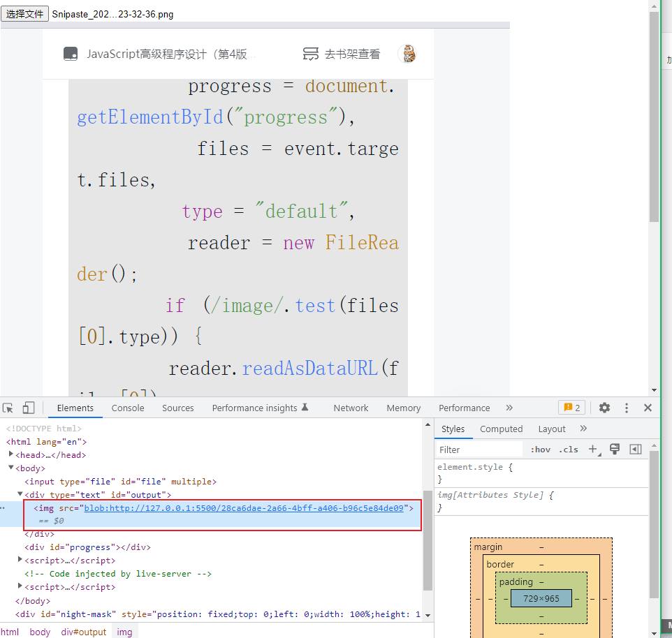672x638 pixels.
Task: Show more DevTools tabs chevron
Action: 509,408
